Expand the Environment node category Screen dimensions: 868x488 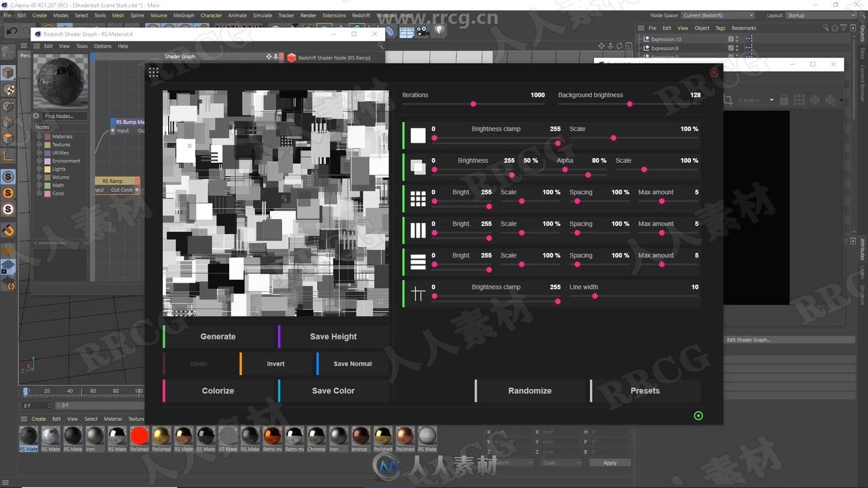click(39, 161)
